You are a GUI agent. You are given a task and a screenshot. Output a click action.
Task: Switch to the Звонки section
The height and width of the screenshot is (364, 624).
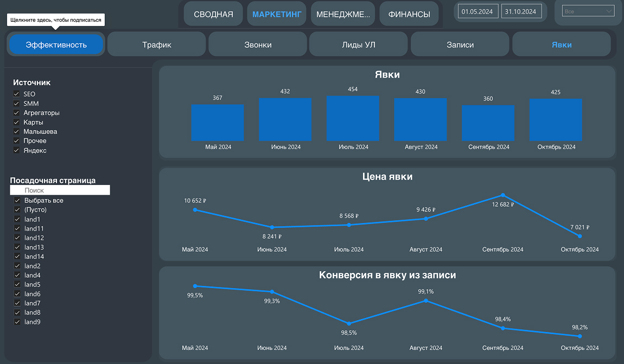pyautogui.click(x=258, y=44)
